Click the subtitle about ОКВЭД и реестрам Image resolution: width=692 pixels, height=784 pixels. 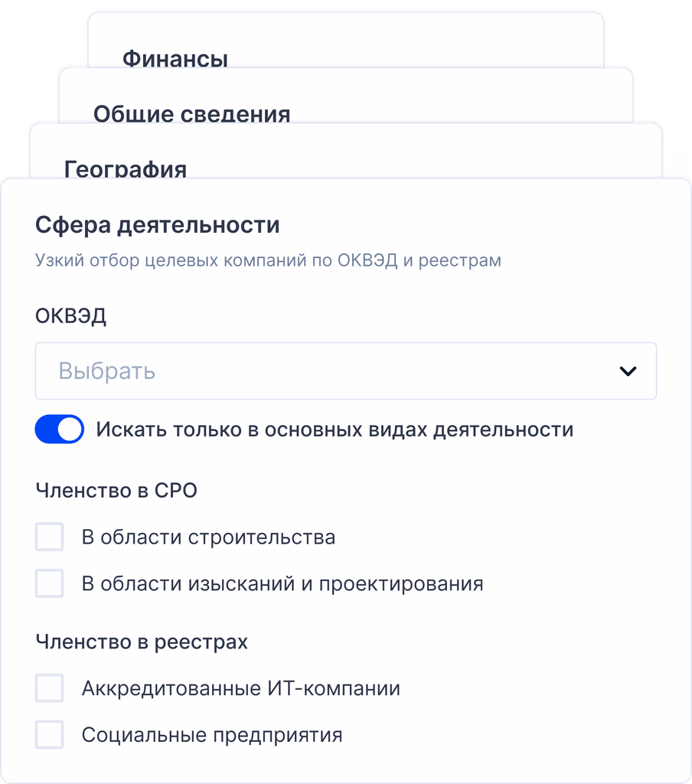pos(267,260)
